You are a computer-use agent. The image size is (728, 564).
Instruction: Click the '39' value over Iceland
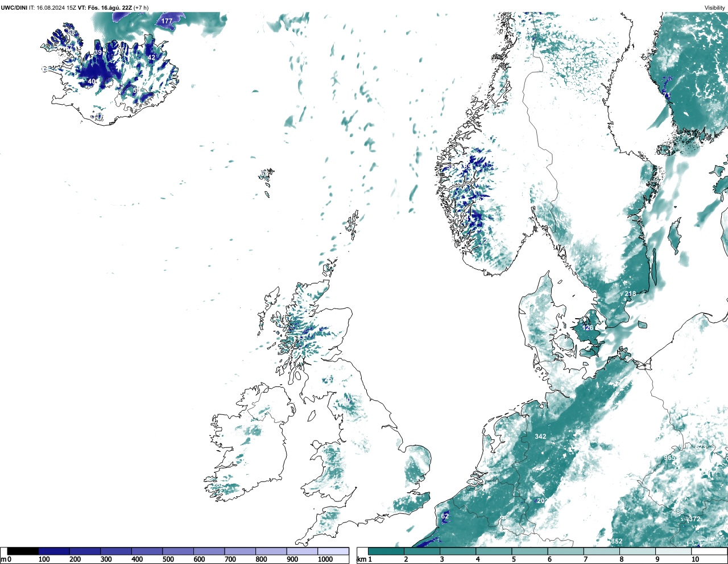[98, 52]
